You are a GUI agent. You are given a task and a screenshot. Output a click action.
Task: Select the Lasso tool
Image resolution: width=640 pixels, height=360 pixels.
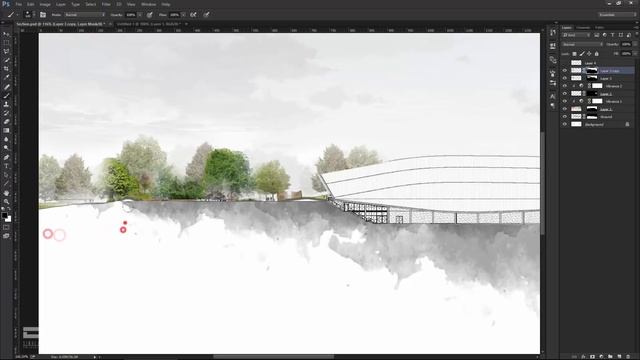[x=6, y=51]
